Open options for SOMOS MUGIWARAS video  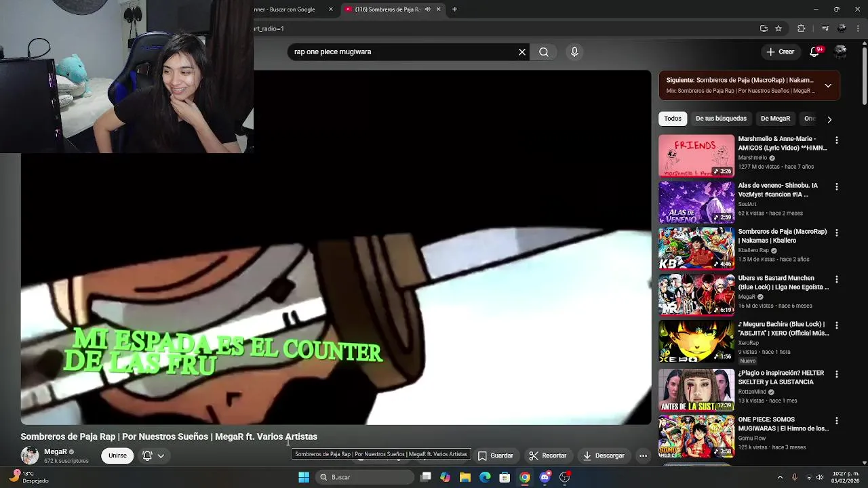(836, 421)
